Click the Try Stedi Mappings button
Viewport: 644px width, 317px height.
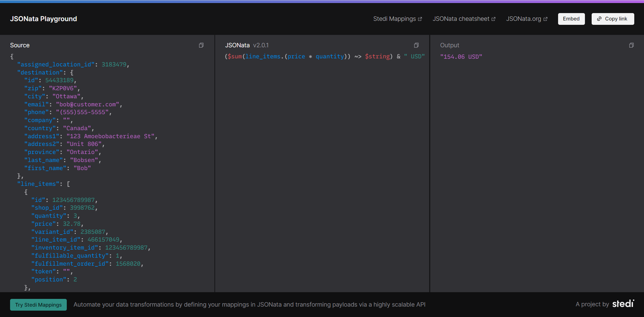tap(38, 305)
